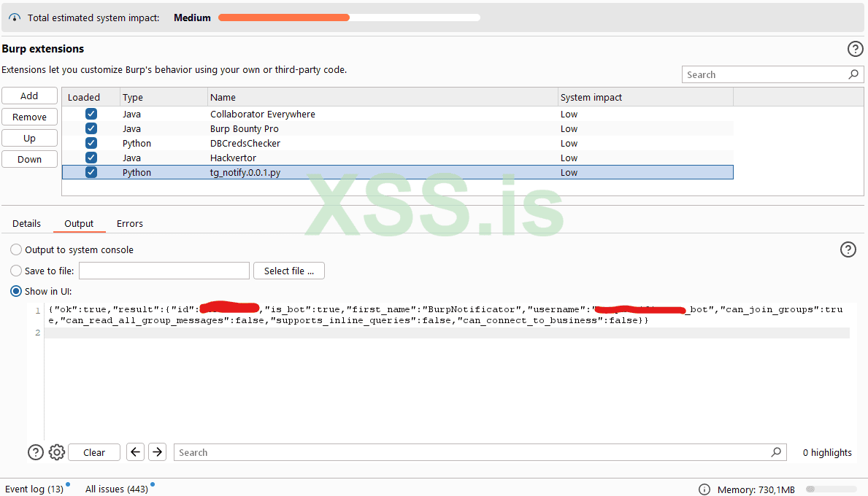Screen dimensions: 868x496
Task: Uncheck Hackvertor loaded checkbox
Action: (91, 158)
